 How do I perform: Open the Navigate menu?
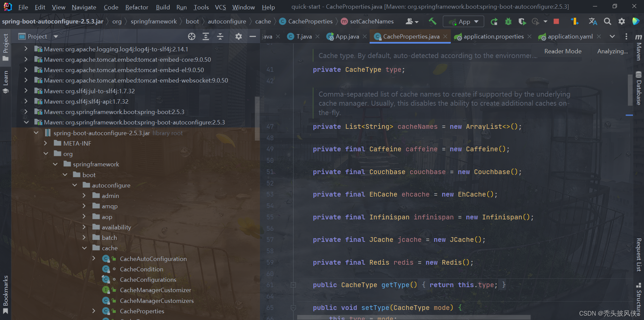84,7
